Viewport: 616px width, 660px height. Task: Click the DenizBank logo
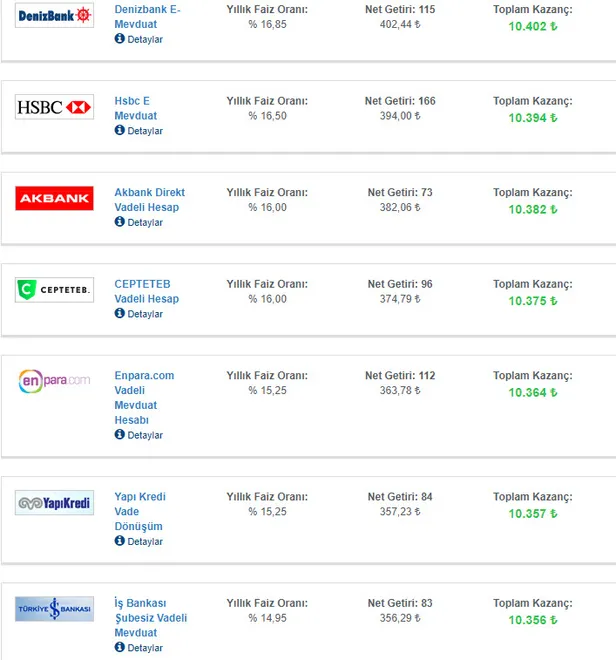pyautogui.click(x=54, y=16)
